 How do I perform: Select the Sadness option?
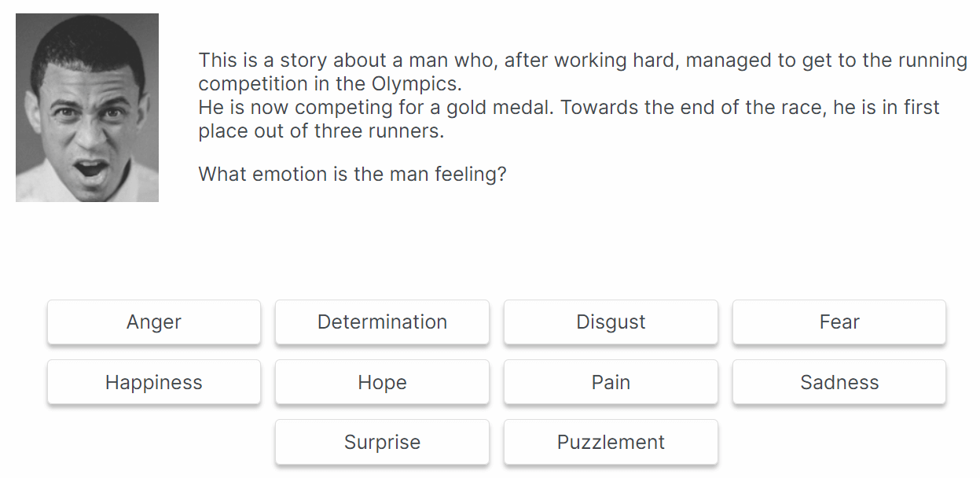(x=839, y=383)
